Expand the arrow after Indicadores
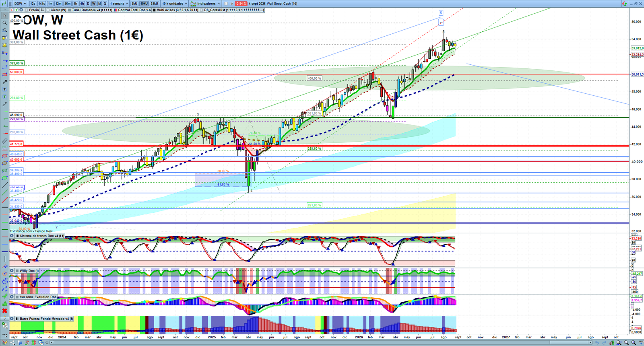The width and height of the screenshot is (644, 346). [219, 4]
